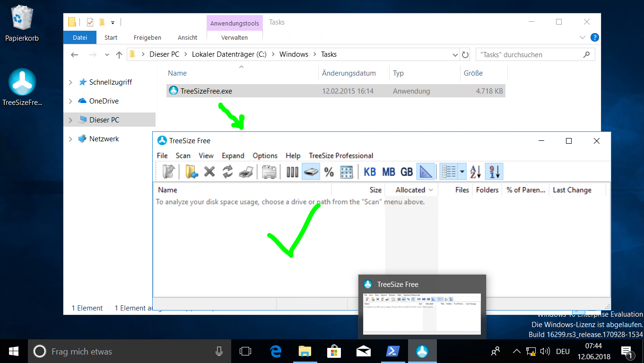This screenshot has width=644, height=363.
Task: Click the Folders column header in TreeSize
Action: point(487,190)
